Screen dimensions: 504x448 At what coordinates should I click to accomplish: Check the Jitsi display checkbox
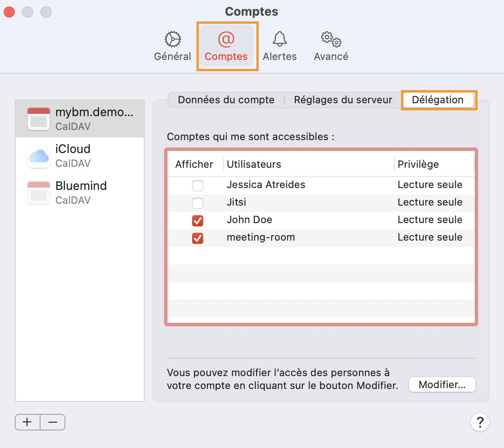point(198,203)
